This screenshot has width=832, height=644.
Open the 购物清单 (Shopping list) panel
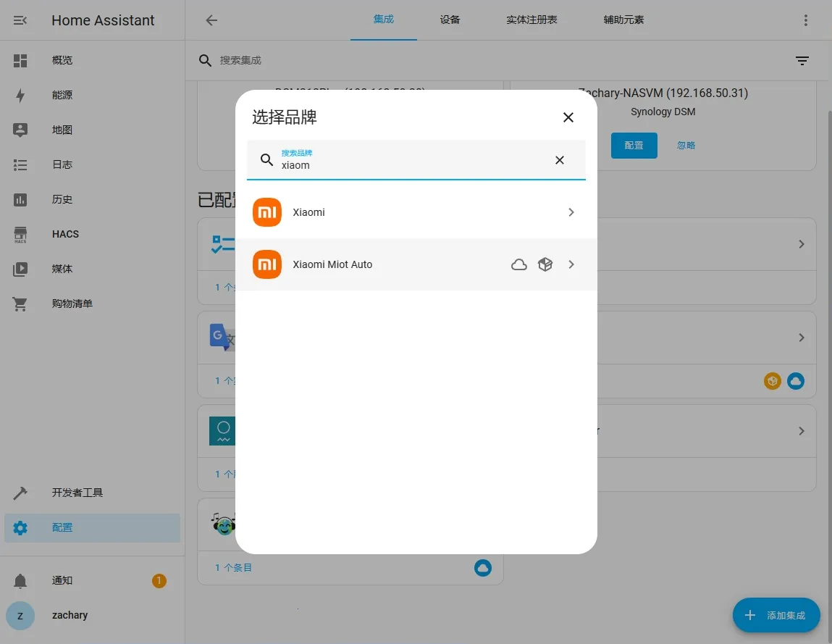click(x=72, y=304)
